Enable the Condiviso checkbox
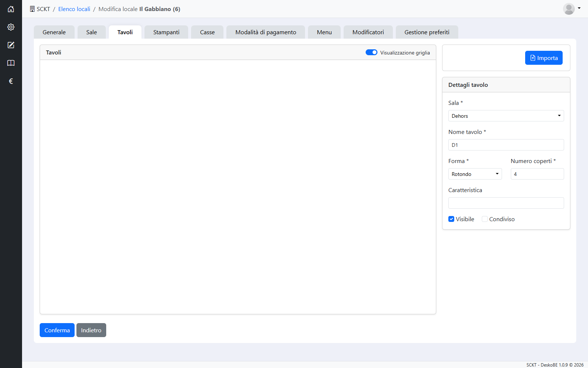This screenshot has width=588, height=368. [485, 219]
